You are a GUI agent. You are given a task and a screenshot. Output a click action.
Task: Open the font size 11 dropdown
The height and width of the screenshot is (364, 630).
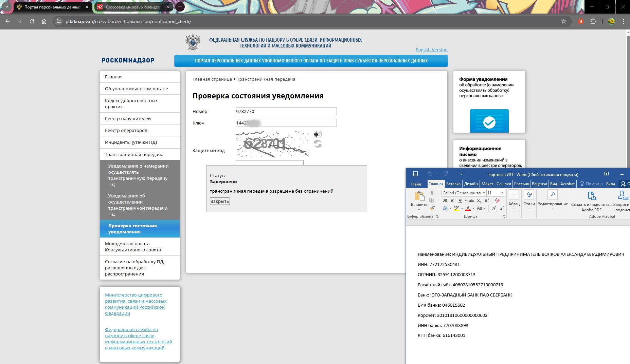tap(502, 193)
